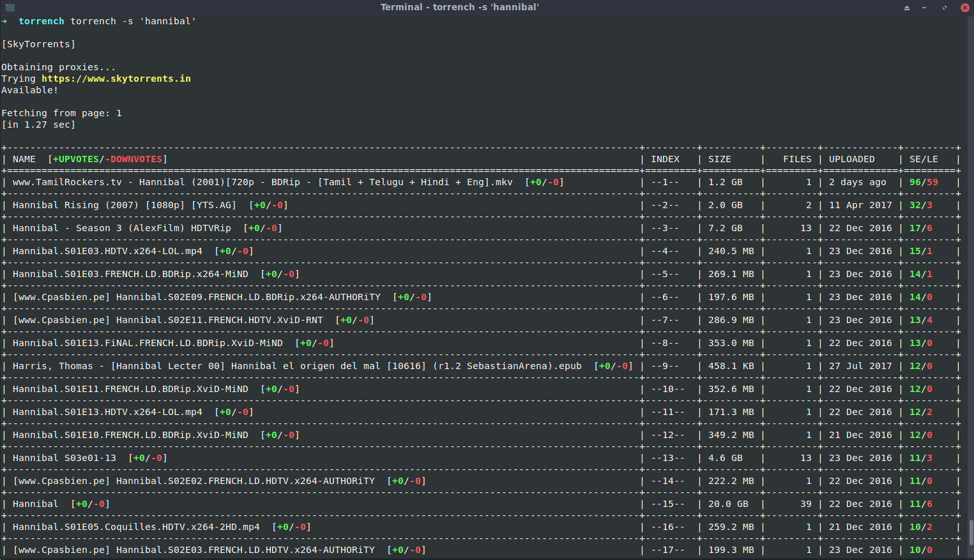
Task: Select Hannibal Rising (2007) [1080p] entry
Action: click(125, 205)
